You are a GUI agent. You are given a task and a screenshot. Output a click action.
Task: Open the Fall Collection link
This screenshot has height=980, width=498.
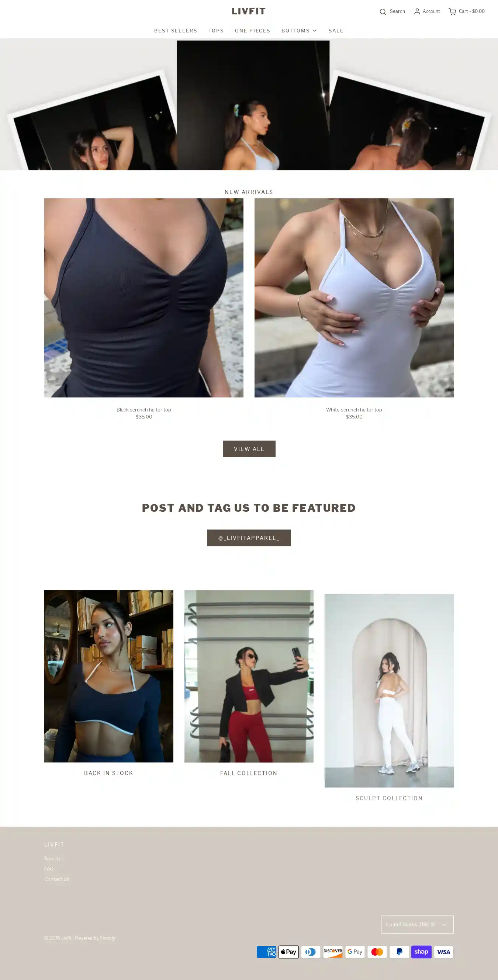click(x=249, y=773)
